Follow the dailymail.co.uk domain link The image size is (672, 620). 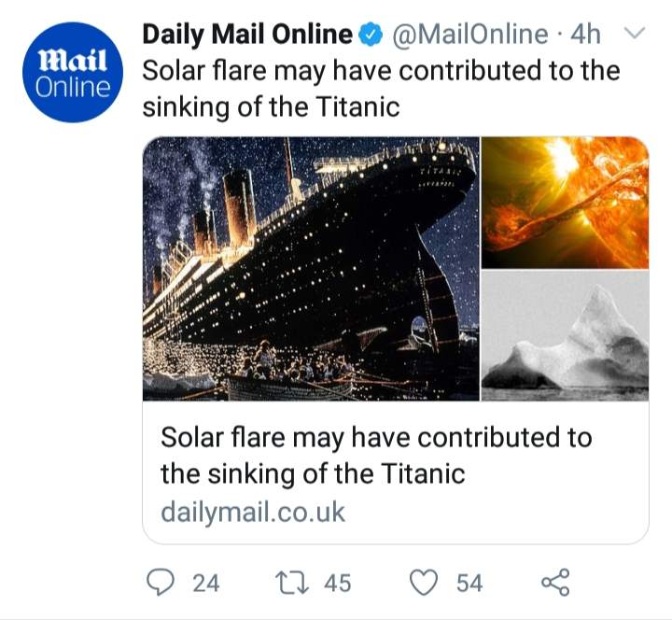point(253,513)
